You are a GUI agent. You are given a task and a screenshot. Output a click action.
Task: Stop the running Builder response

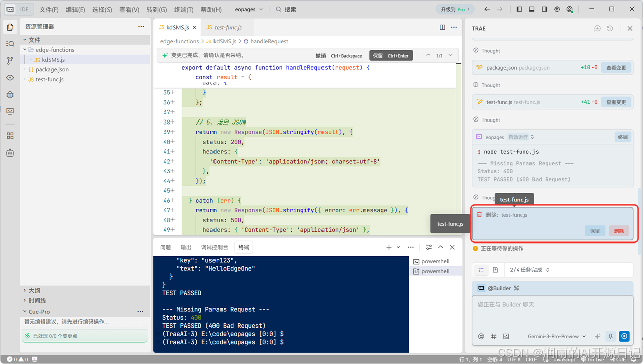624,336
